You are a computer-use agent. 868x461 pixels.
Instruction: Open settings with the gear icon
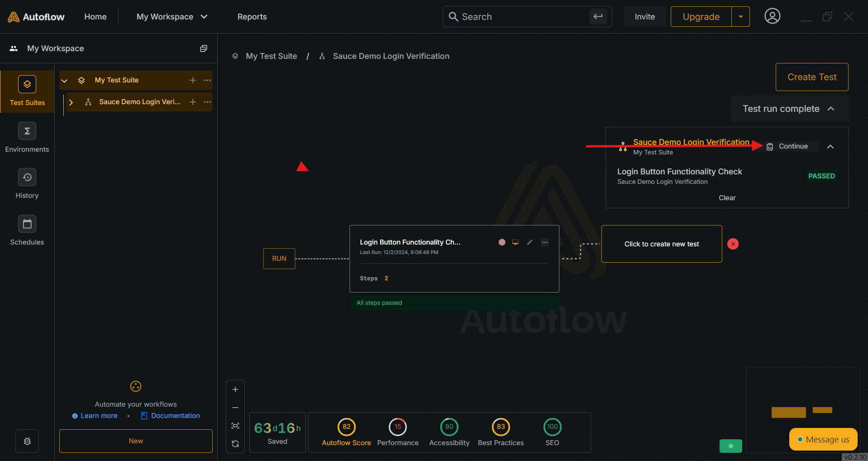(27, 441)
